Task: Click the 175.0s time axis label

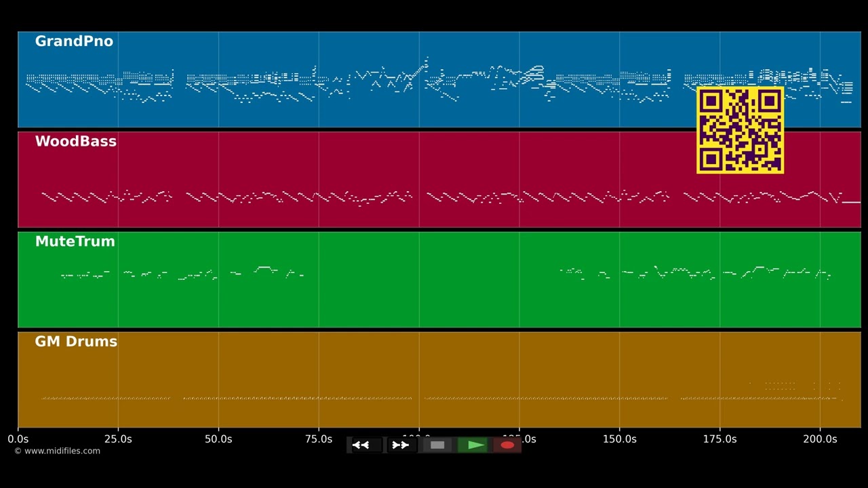Action: coord(719,439)
